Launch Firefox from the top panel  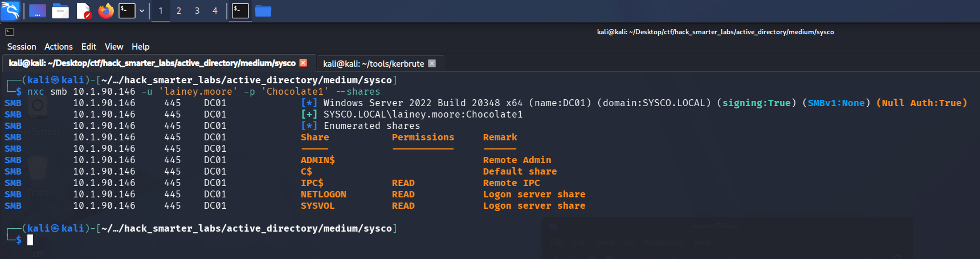106,11
